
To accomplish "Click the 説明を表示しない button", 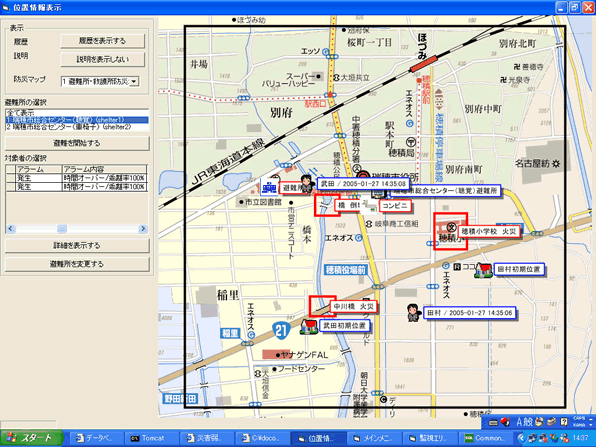I will pyautogui.click(x=103, y=59).
